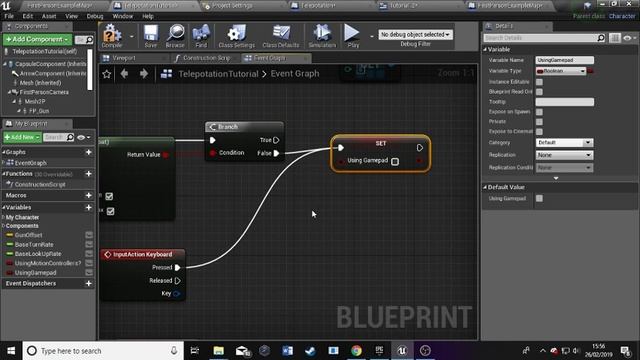Toggle Instance Editable checkbox
This screenshot has width=640, height=360.
click(539, 82)
